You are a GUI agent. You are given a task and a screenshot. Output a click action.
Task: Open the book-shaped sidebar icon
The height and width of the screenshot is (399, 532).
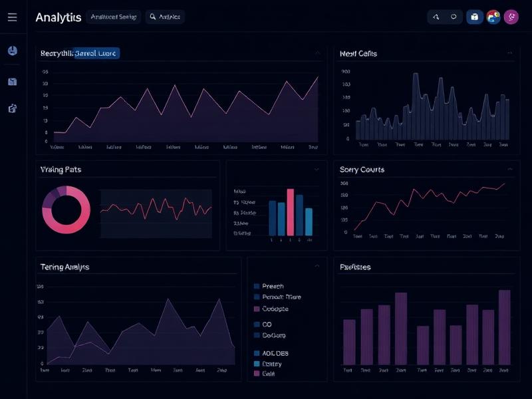point(13,81)
